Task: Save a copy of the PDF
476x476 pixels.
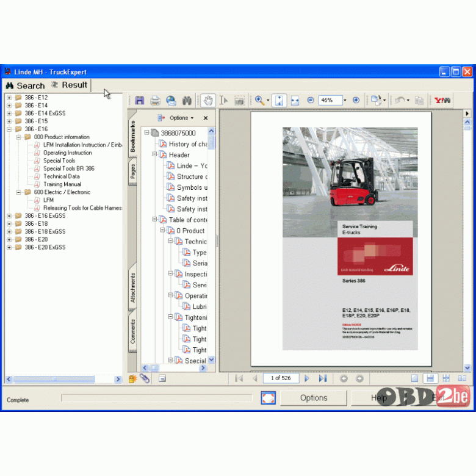Action: [139, 101]
